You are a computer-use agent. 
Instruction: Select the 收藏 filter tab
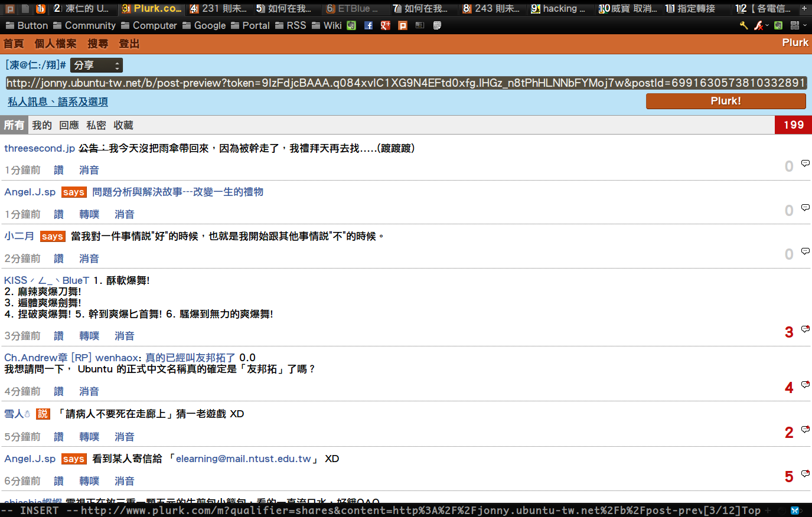[123, 125]
